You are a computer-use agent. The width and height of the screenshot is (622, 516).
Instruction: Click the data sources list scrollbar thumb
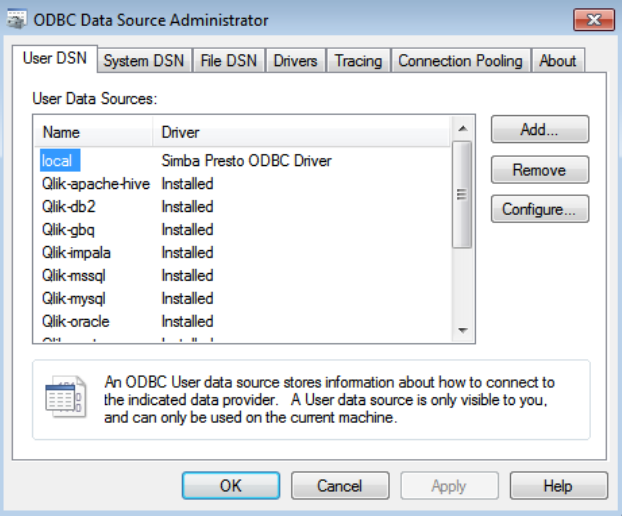pyautogui.click(x=462, y=194)
